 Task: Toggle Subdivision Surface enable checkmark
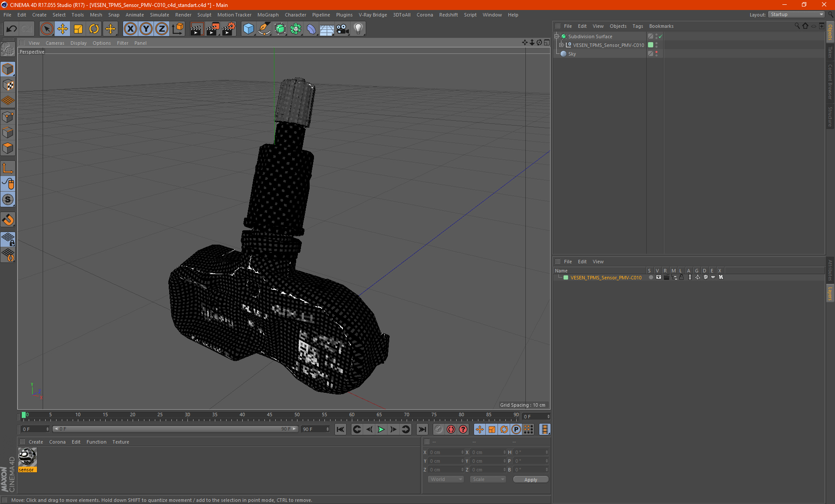660,36
